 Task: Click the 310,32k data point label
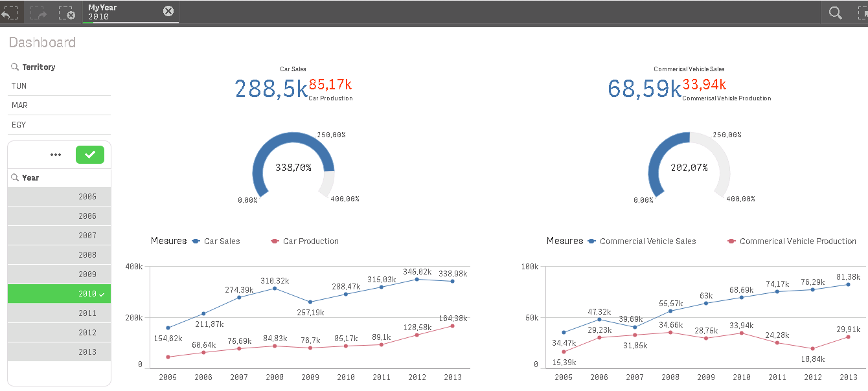point(275,280)
